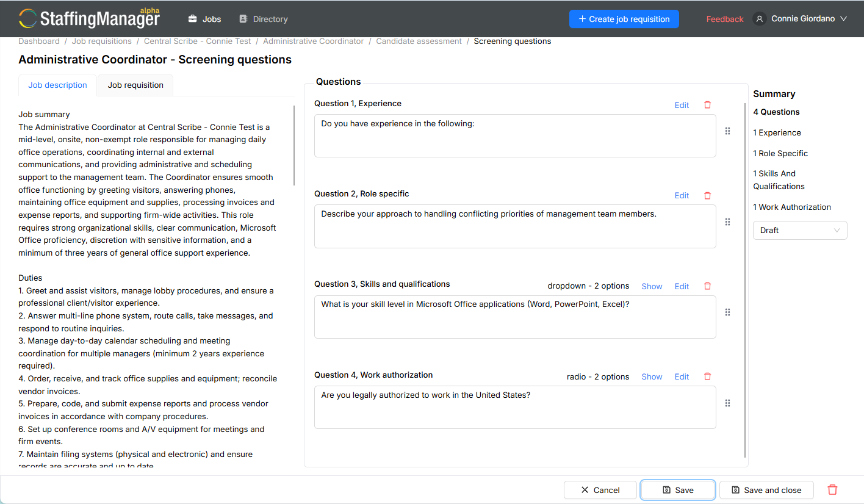Click the Question 1 text field
The width and height of the screenshot is (864, 504).
pyautogui.click(x=515, y=135)
